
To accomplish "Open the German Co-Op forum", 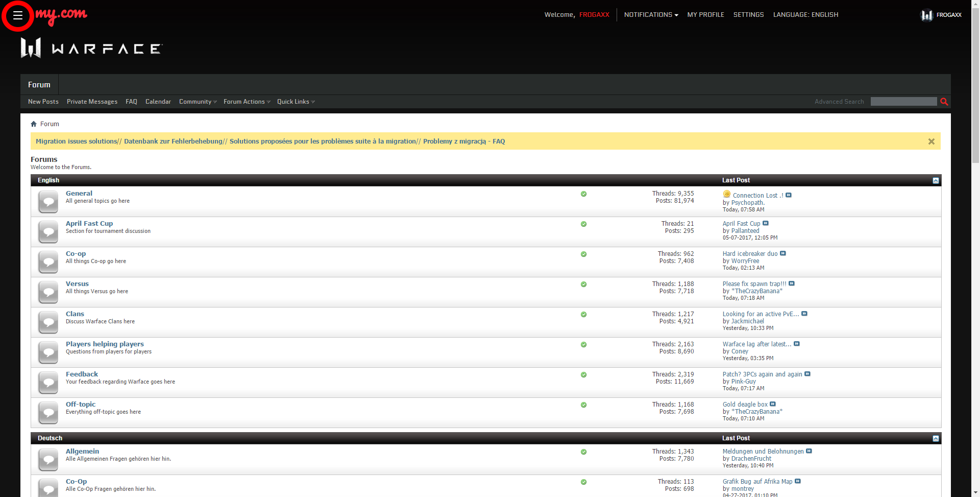I will [x=76, y=482].
